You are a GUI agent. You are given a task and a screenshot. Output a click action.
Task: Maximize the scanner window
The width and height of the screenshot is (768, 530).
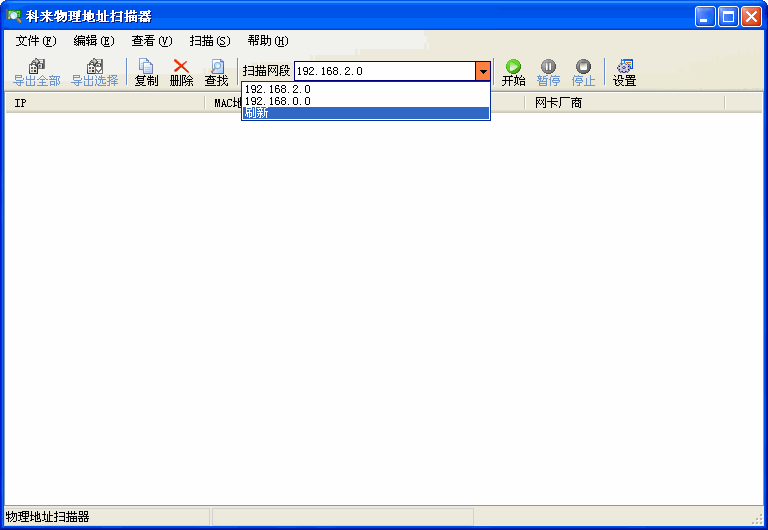pos(728,17)
